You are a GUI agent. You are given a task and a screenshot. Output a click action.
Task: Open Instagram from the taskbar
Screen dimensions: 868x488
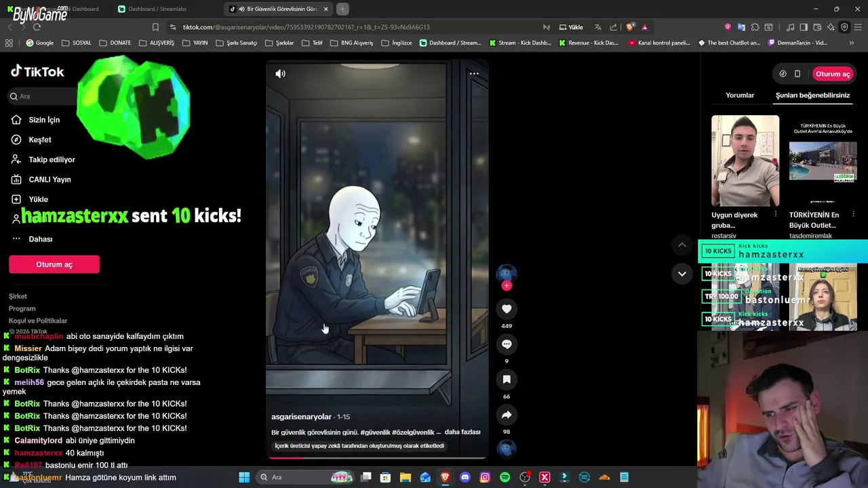[x=485, y=477]
